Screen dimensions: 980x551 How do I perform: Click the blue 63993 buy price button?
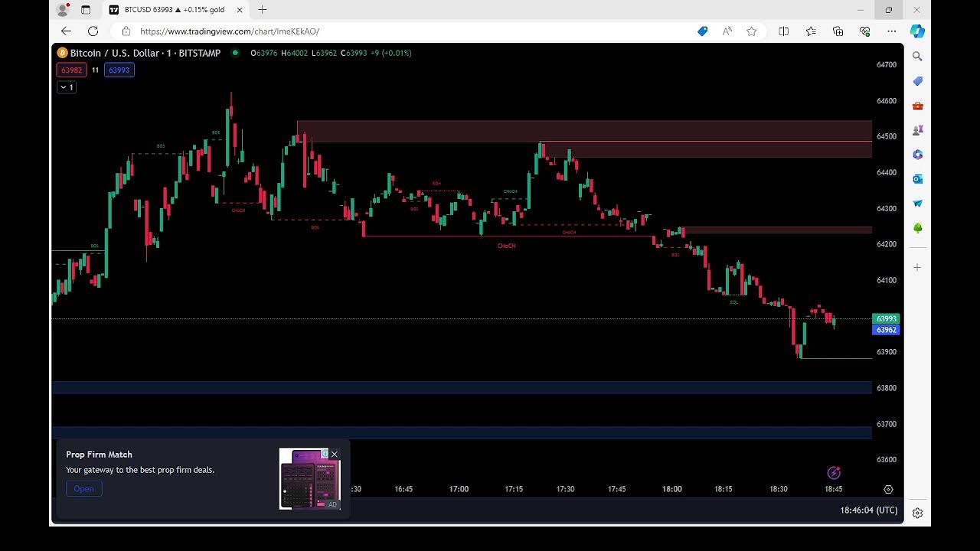tap(119, 70)
